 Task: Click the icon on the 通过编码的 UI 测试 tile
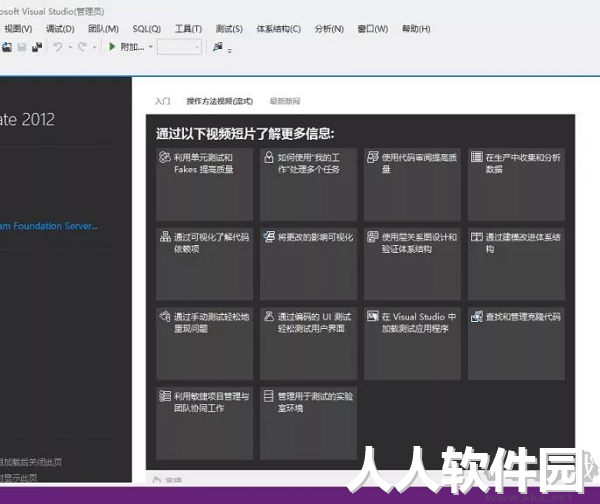pos(269,316)
